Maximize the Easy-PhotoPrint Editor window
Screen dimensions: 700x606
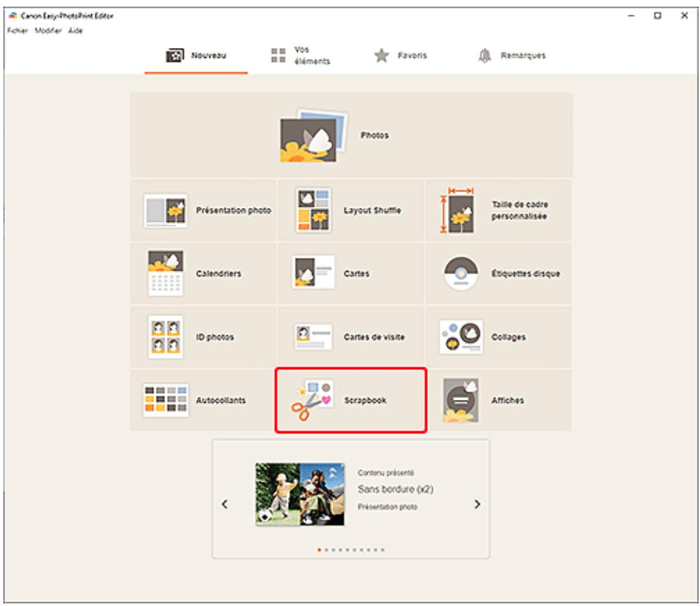pyautogui.click(x=657, y=15)
